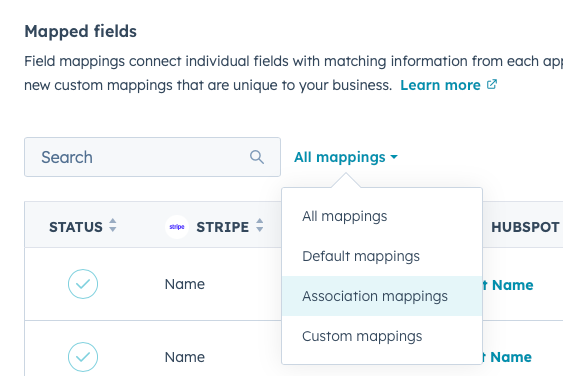Open the All mappings filter dropdown
The height and width of the screenshot is (376, 563).
[346, 157]
